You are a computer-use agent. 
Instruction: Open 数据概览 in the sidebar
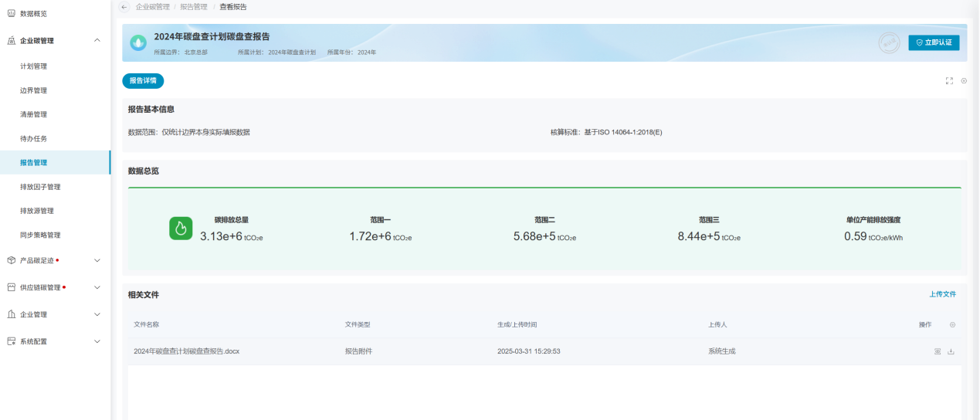tap(33, 14)
